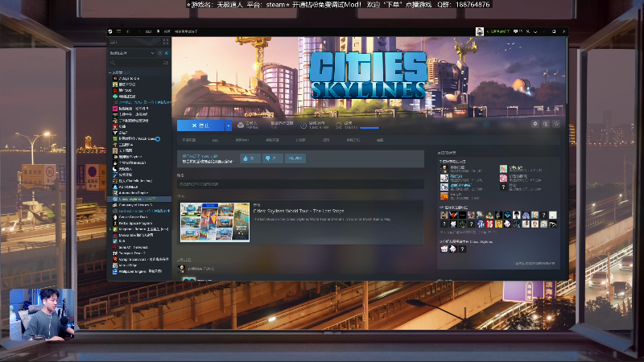Click the activity post input field
The image size is (644, 362).
(300, 184)
